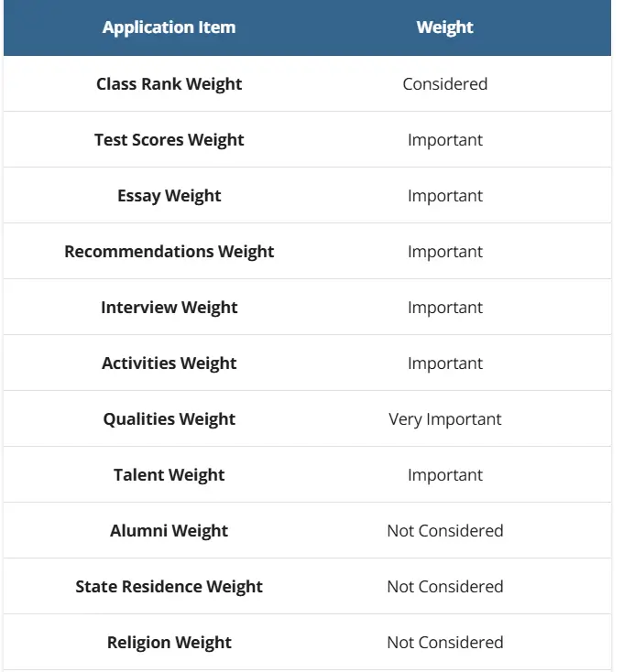Select the Test Scores Weight label
634x672 pixels.
[x=169, y=140]
